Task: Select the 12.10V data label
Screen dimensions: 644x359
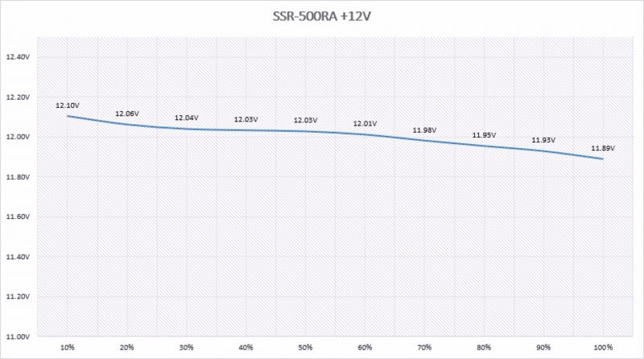Action: pos(68,105)
